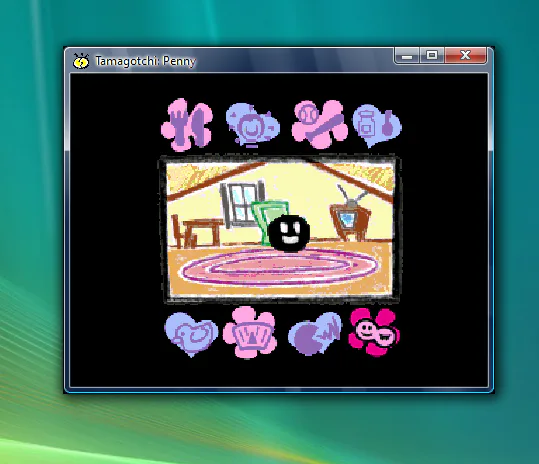
Task: Click the rubber duck bathroom icon
Action: (x=191, y=334)
